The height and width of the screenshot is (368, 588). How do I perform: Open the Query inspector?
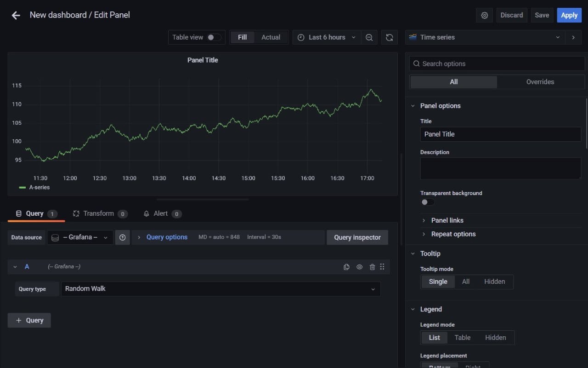point(357,237)
